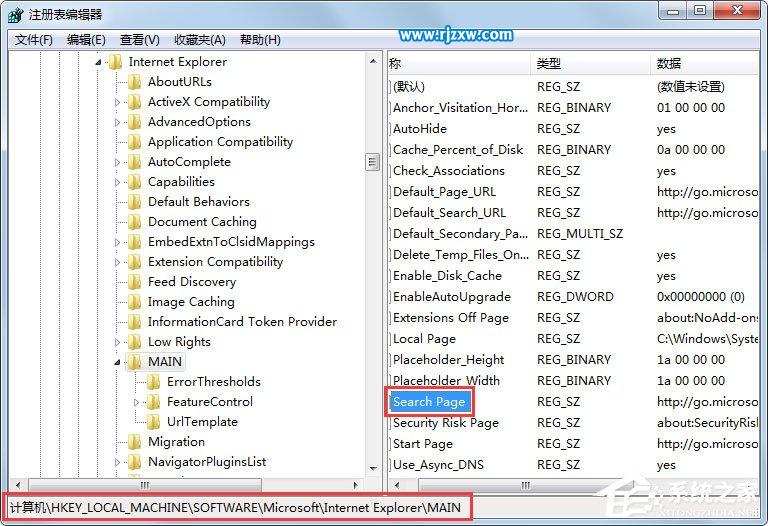Expand the ActiveX Compatibility node

pyautogui.click(x=117, y=102)
